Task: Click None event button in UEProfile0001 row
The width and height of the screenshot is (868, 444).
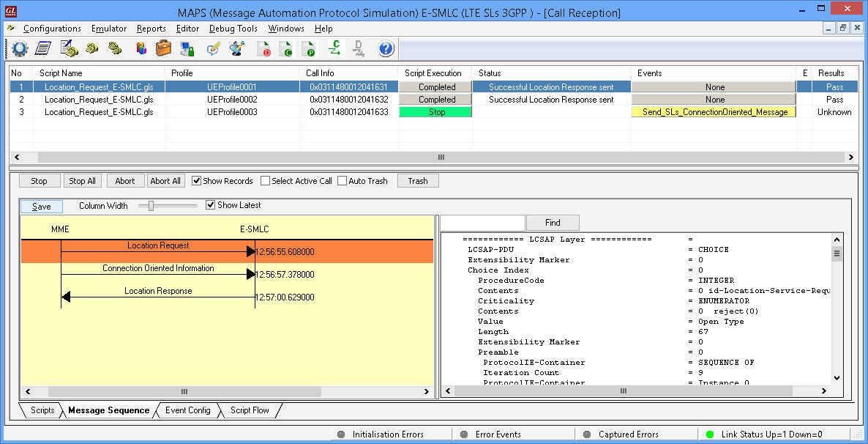Action: [714, 87]
